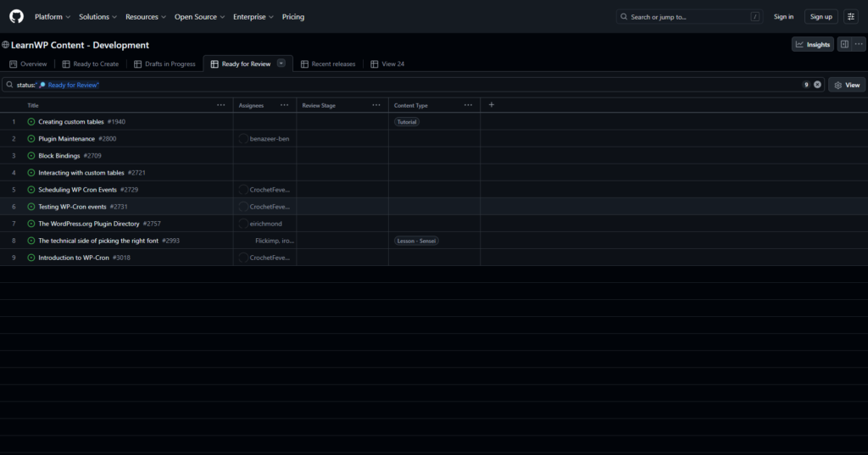Image resolution: width=868 pixels, height=455 pixels.
Task: Click assignee benazeer-ben
Action: 269,139
